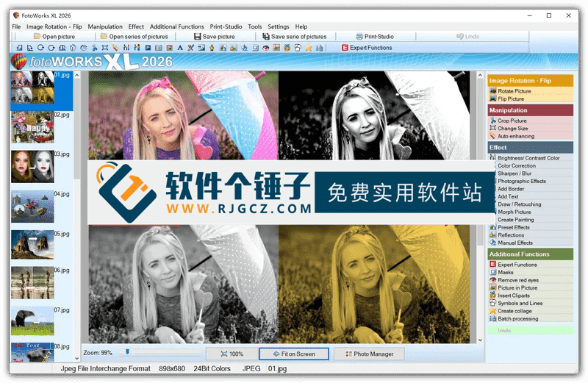588x383 pixels.
Task: Click the auto enhancing wand icon in the toolbar
Action: 115,48
